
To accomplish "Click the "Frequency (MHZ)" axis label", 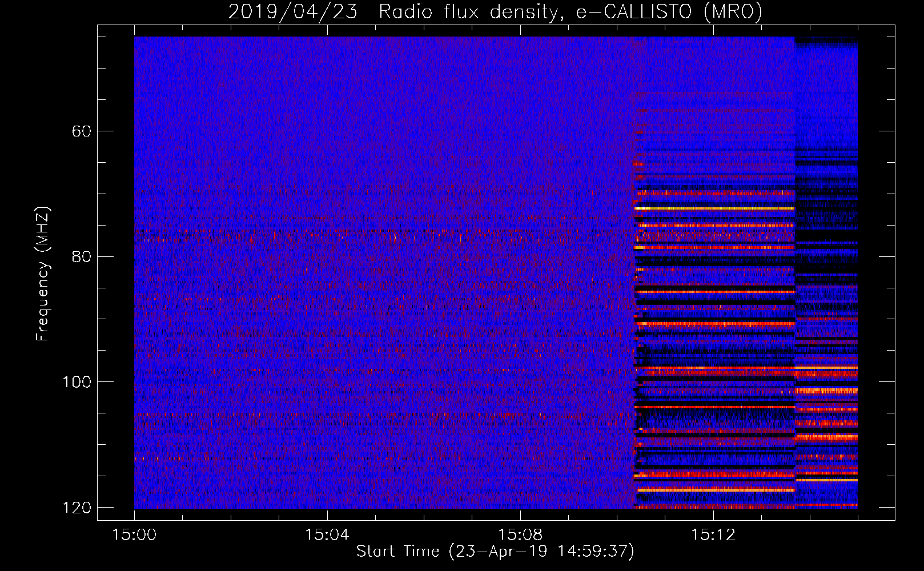I will click(x=43, y=274).
